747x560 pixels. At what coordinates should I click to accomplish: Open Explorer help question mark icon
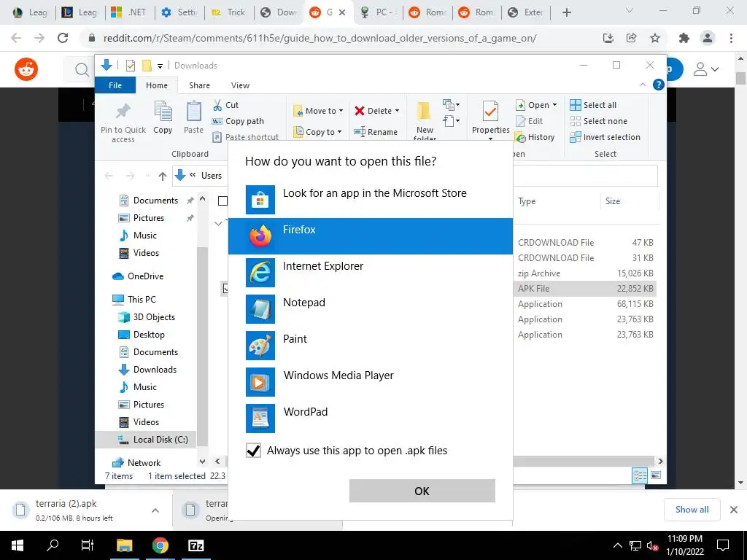(659, 85)
